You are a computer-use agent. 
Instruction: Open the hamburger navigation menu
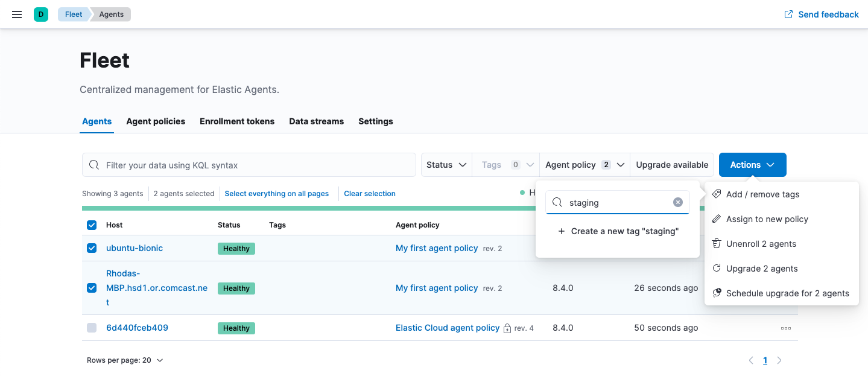pos(17,14)
